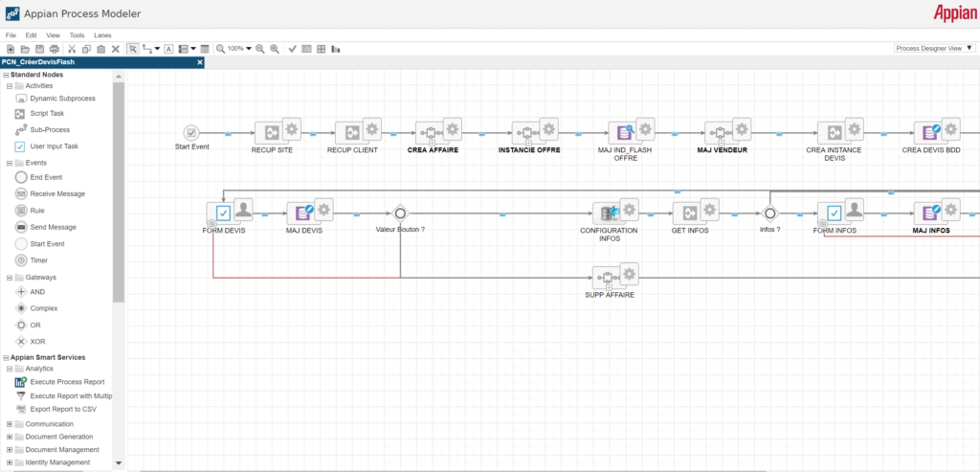Zoom out of the canvas
The height and width of the screenshot is (472, 980).
click(x=260, y=49)
